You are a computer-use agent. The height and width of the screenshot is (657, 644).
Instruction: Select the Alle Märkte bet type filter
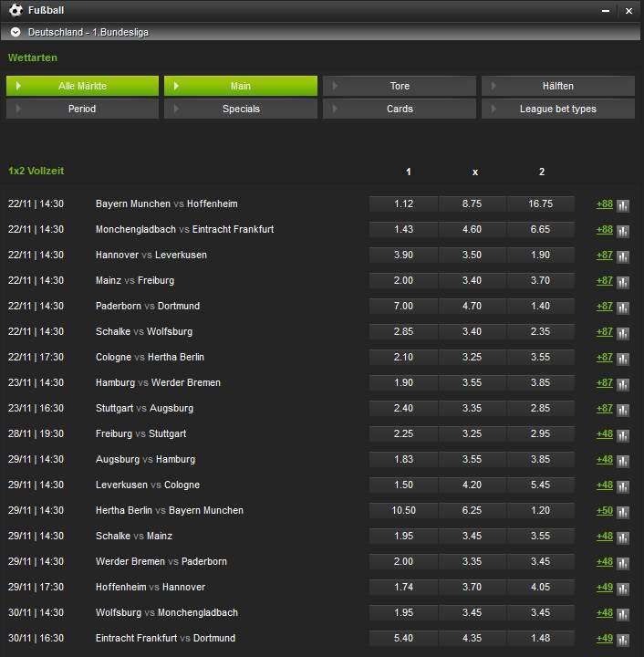click(x=82, y=86)
